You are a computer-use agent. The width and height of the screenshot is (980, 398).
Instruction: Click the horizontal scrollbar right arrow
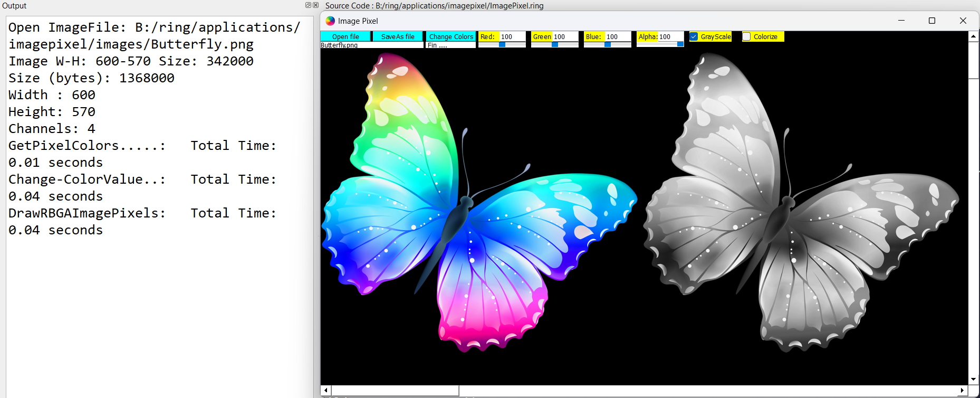pos(962,391)
